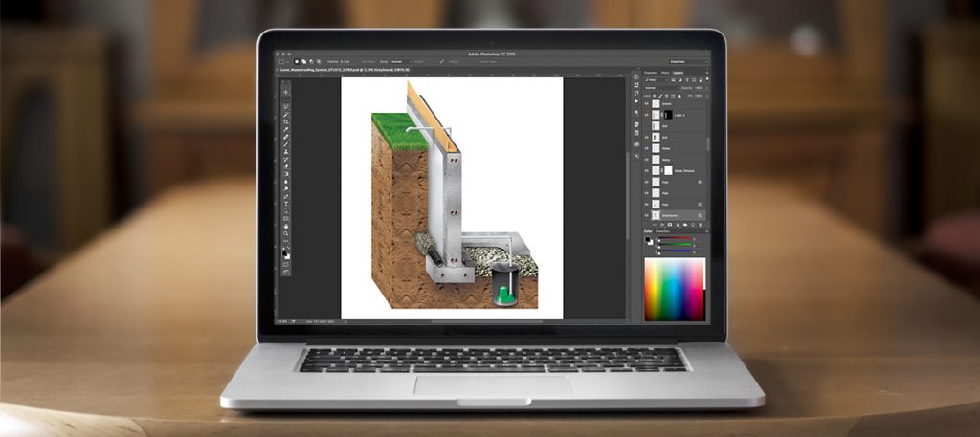Toggle visibility of Layer 2
This screenshot has height=437, width=980.
point(647,115)
